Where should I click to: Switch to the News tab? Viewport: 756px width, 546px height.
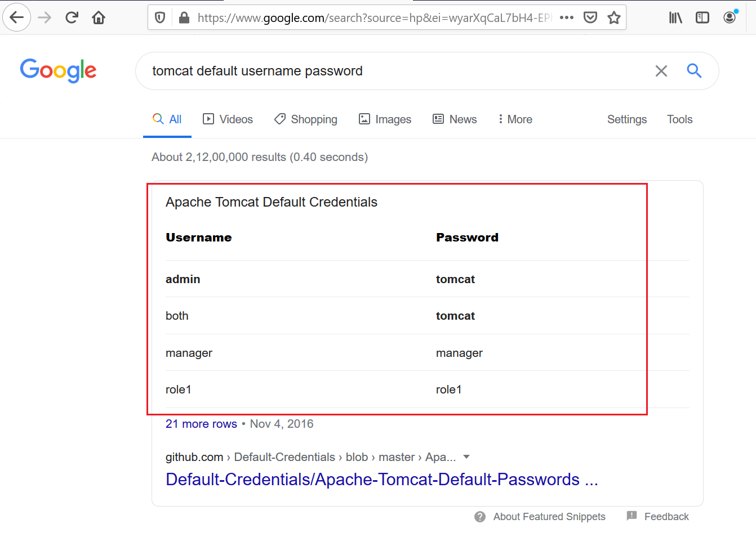(x=455, y=119)
